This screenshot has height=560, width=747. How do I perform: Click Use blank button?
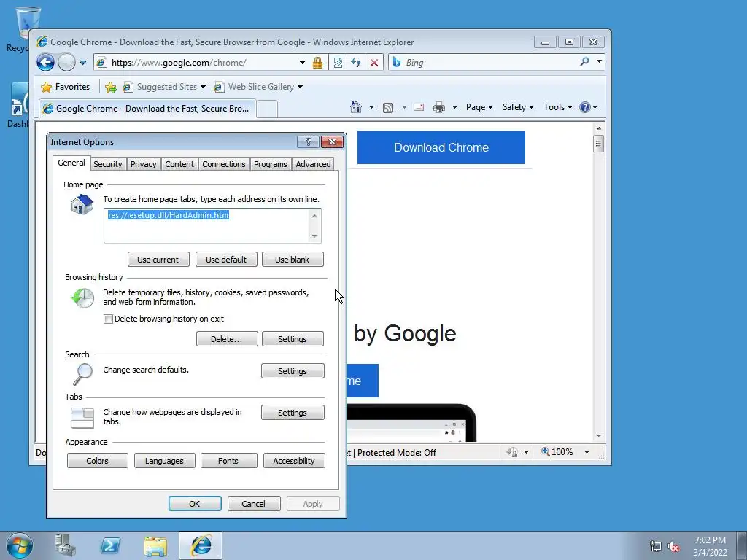(x=293, y=260)
